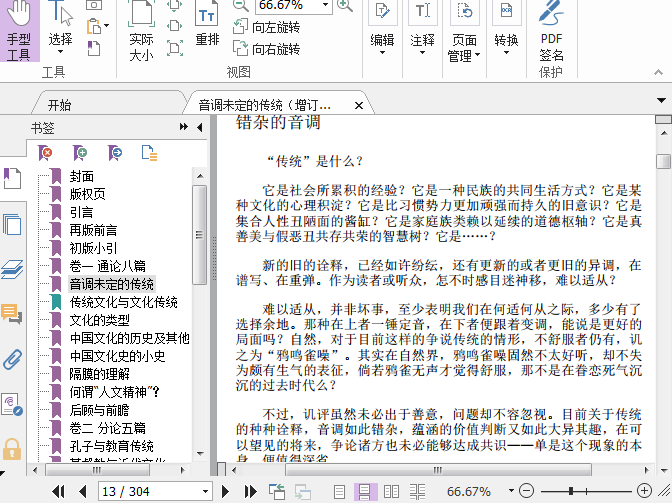Select the 卷一 通论八篇 bookmark
Image resolution: width=672 pixels, height=503 pixels.
(x=108, y=266)
